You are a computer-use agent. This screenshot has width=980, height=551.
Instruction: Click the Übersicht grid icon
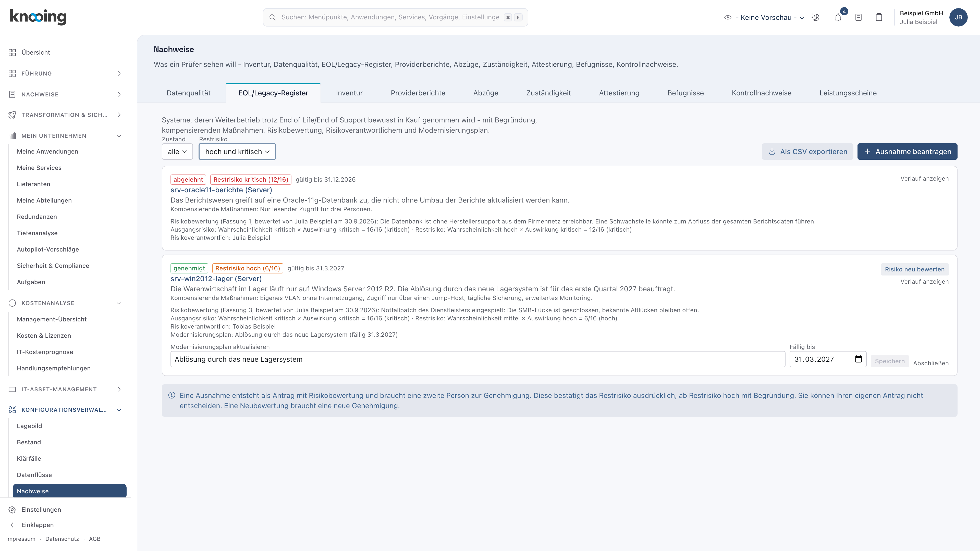[12, 53]
